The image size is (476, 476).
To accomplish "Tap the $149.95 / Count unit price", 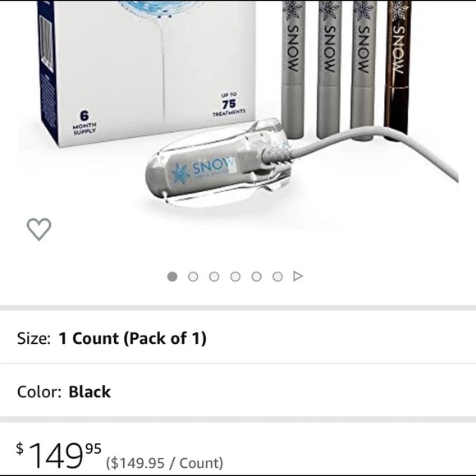I will pos(164,463).
